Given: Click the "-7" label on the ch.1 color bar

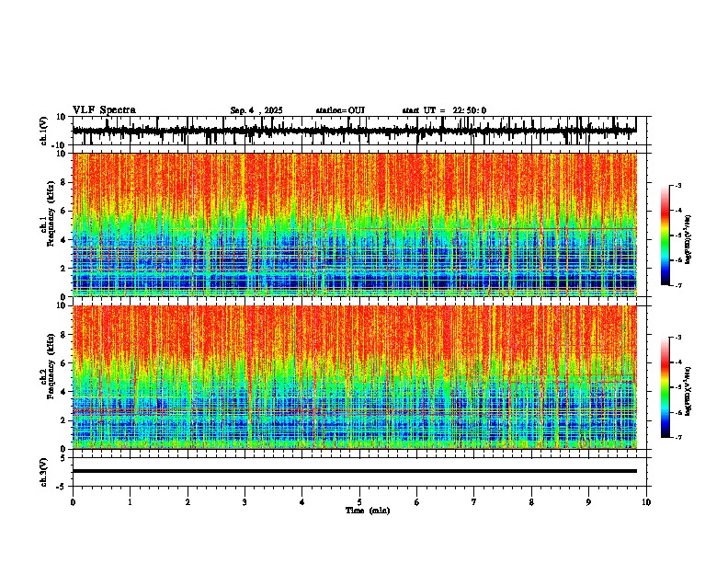Looking at the screenshot, I should click(x=678, y=285).
